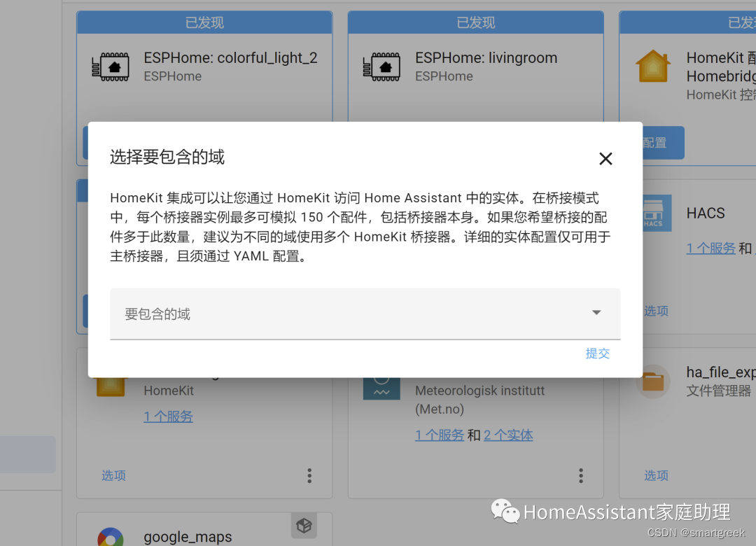Click the ESPHome livingroom chip icon

(x=381, y=66)
